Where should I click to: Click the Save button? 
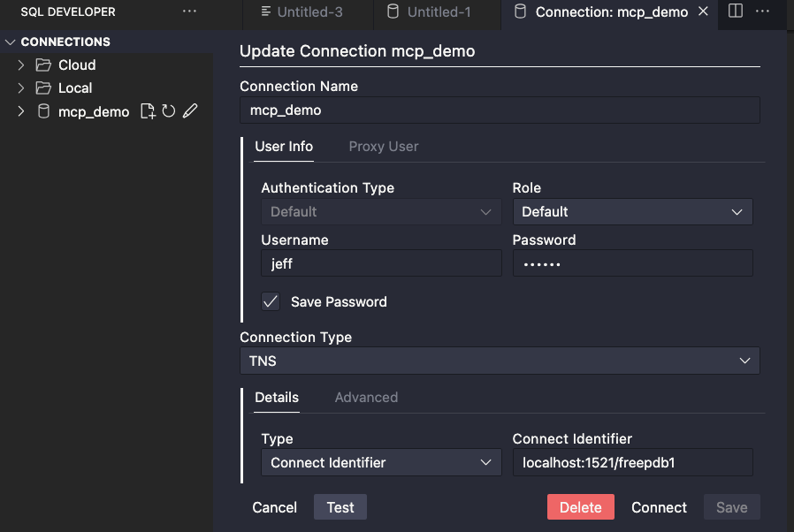(732, 507)
